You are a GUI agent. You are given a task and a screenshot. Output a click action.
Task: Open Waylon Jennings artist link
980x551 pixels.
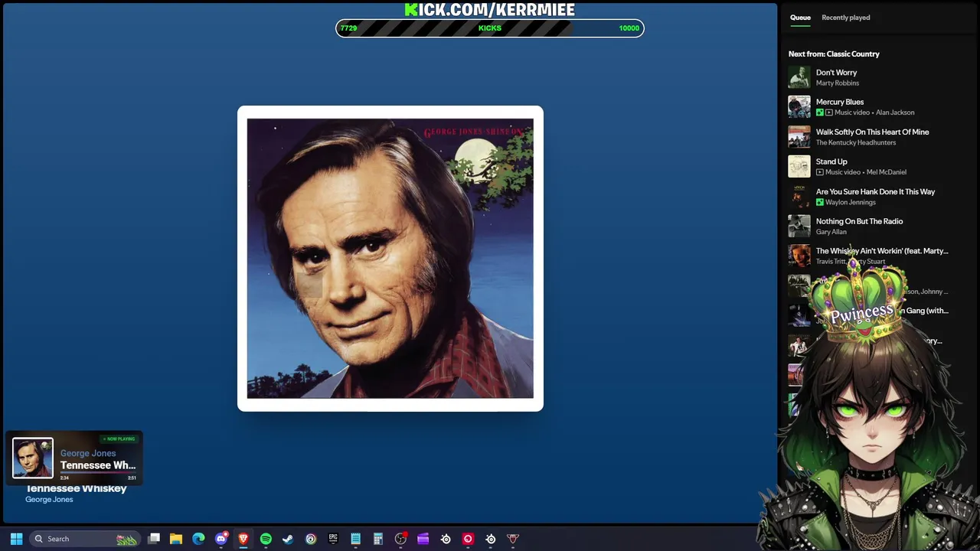click(x=850, y=202)
